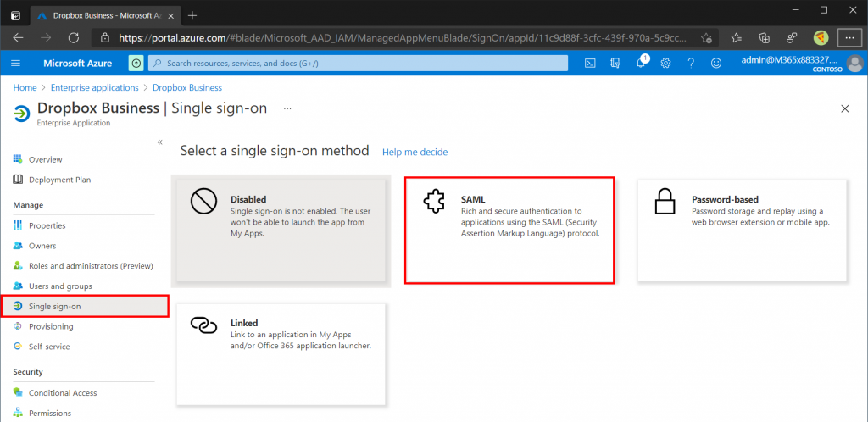Click the Dropbox Business breadcrumb
868x422 pixels.
(x=187, y=87)
